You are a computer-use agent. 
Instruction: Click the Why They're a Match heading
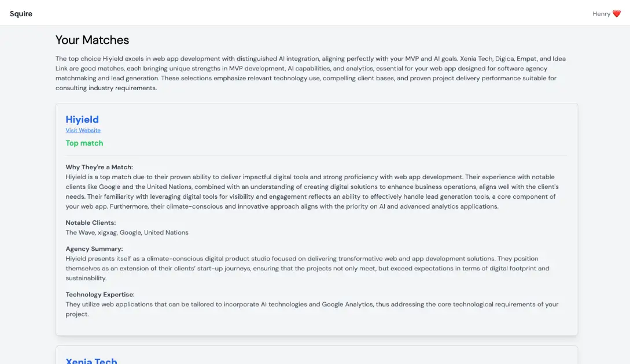[x=99, y=167]
